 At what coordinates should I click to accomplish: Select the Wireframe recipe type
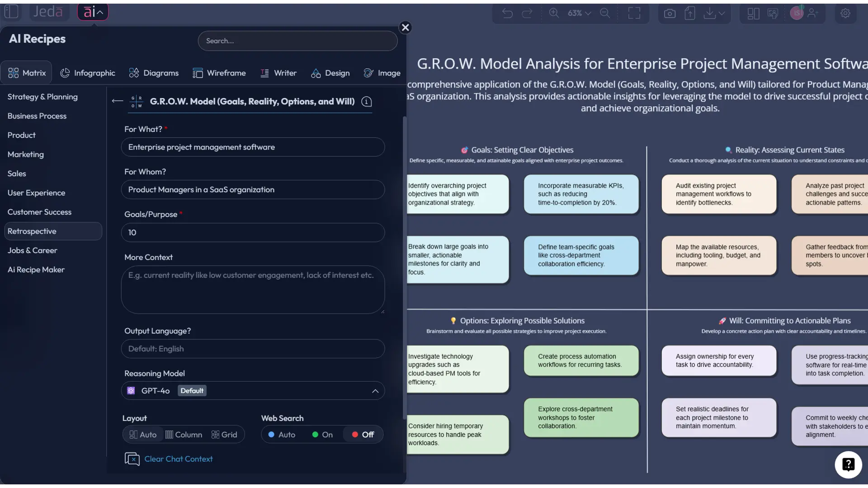[220, 72]
